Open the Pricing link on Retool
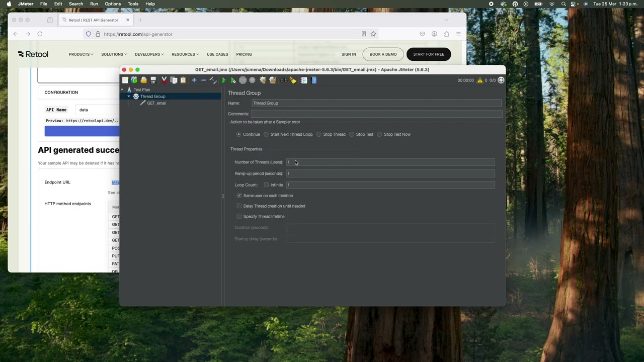 pos(244,54)
